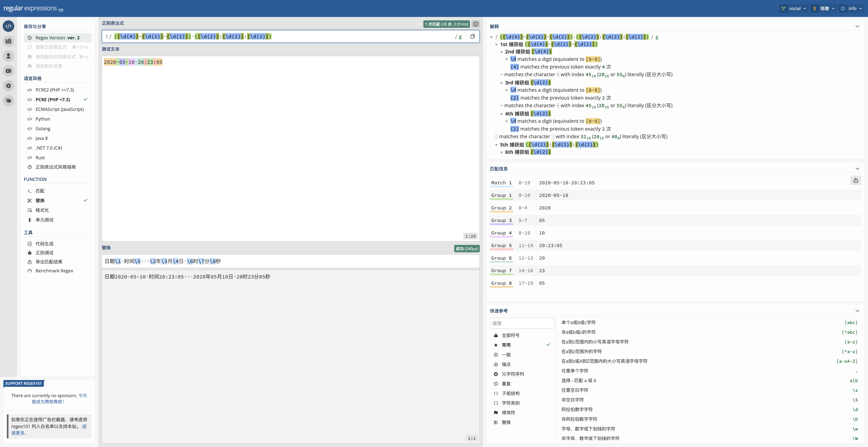
Task: Open the 捐赠 dropdown
Action: (824, 8)
